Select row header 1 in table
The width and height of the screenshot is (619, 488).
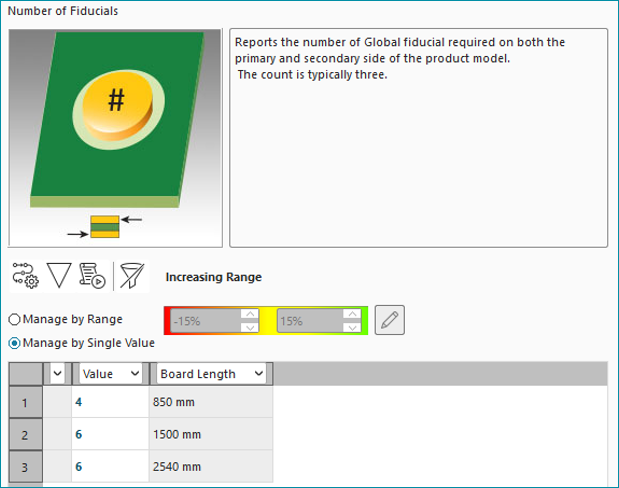[x=25, y=402]
